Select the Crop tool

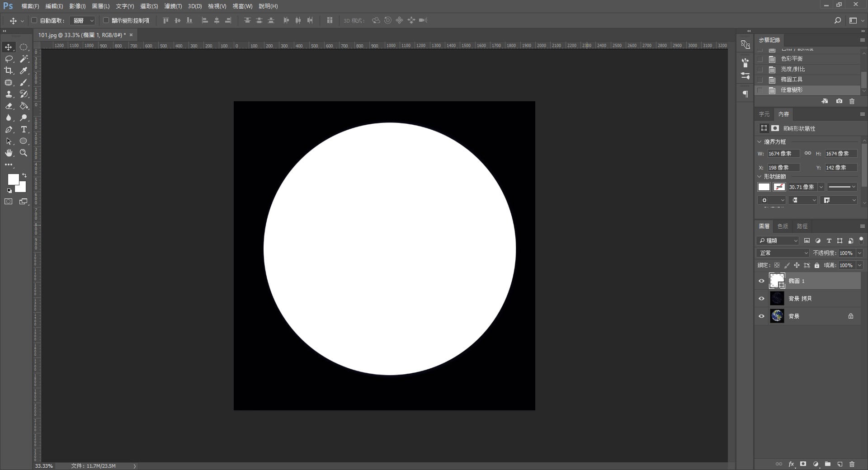[x=9, y=70]
